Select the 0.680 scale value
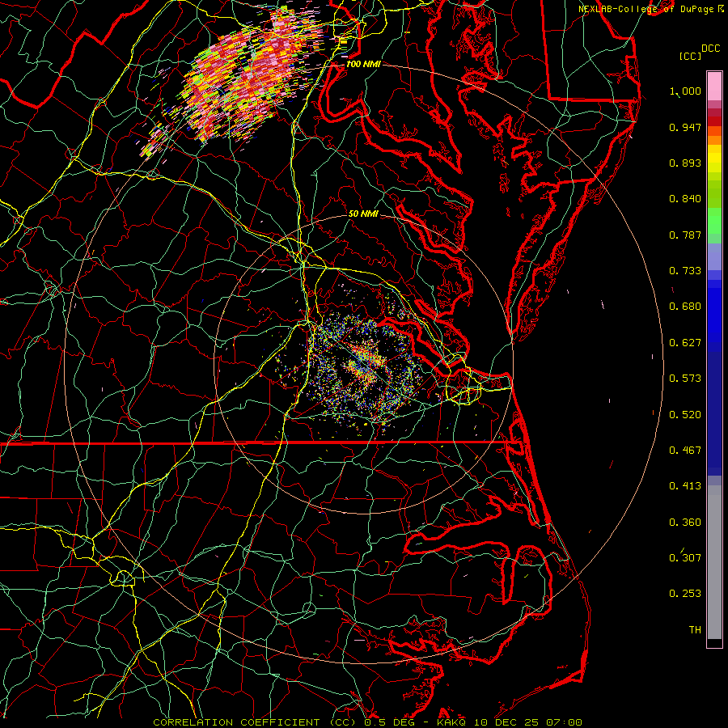 [685, 307]
